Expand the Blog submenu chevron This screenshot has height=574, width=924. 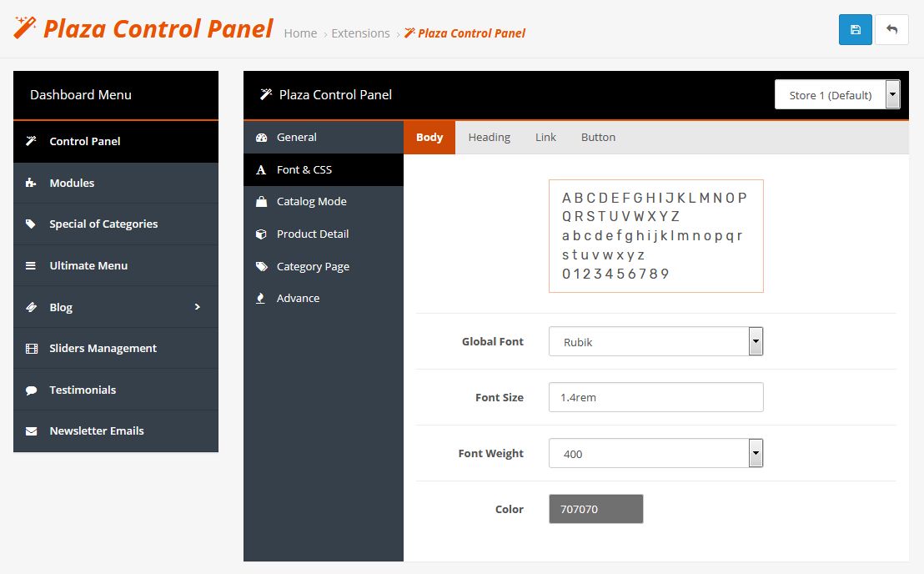pyautogui.click(x=198, y=306)
